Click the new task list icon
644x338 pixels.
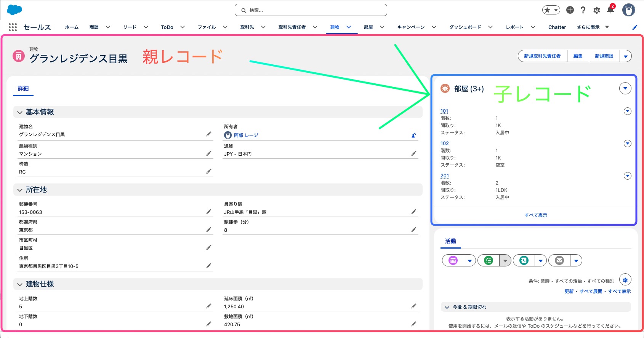pyautogui.click(x=489, y=260)
